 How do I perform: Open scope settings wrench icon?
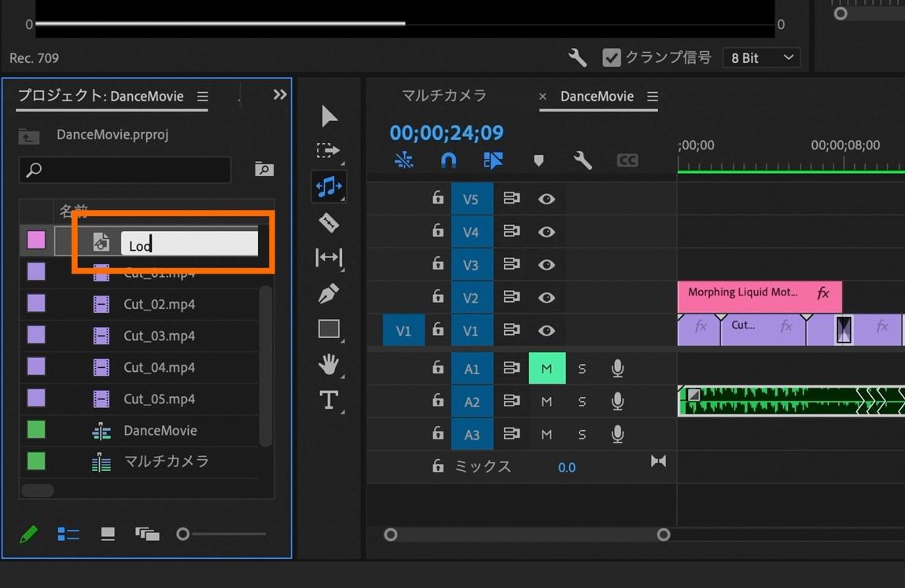pos(577,57)
